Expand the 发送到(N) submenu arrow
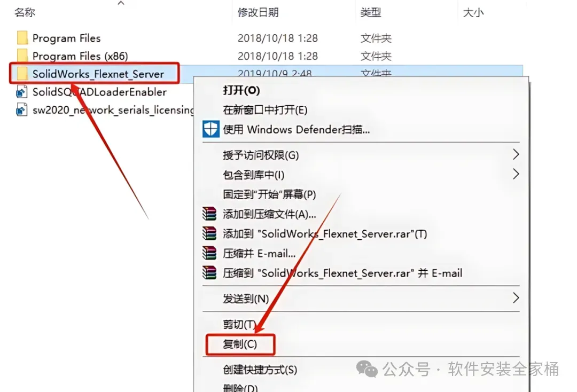This screenshot has height=392, width=577. pyautogui.click(x=516, y=298)
